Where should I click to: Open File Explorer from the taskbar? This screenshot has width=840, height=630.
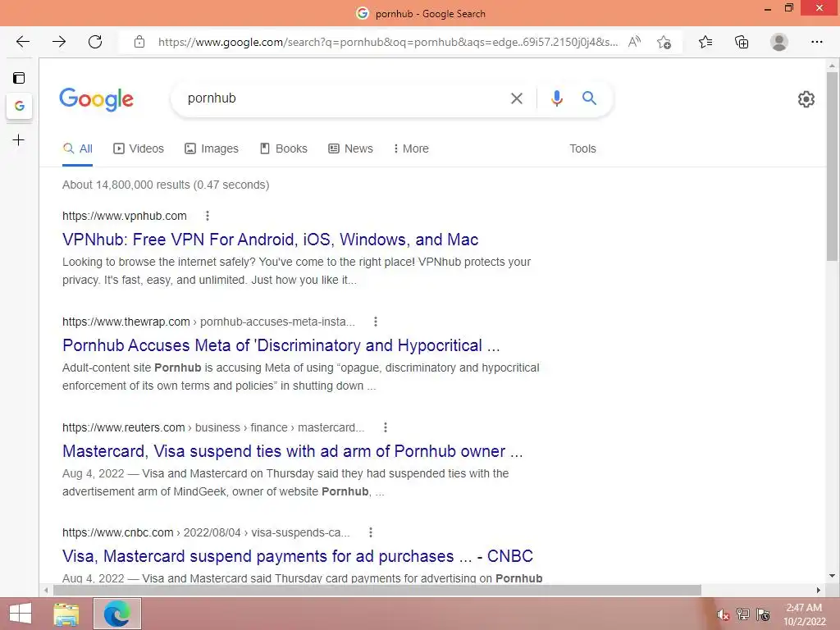(66, 614)
